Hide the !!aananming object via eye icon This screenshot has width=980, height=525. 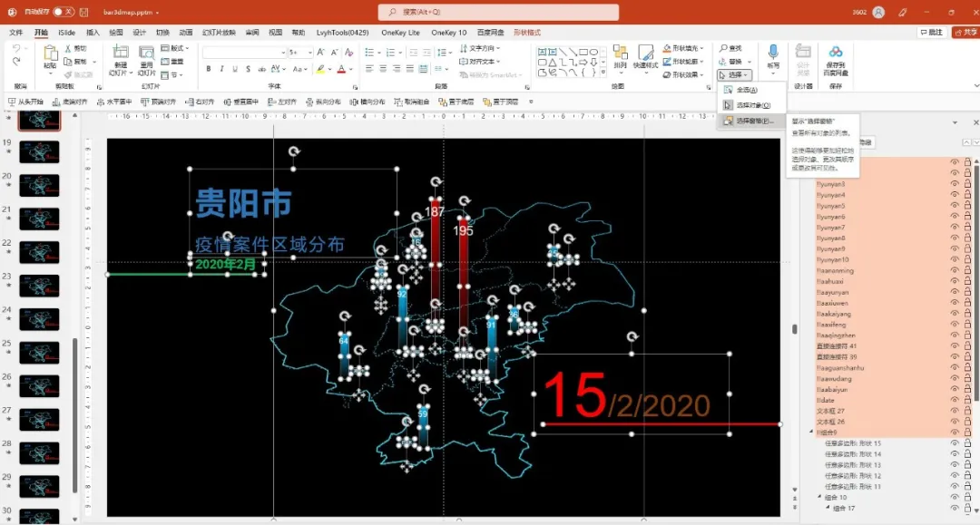[955, 270]
